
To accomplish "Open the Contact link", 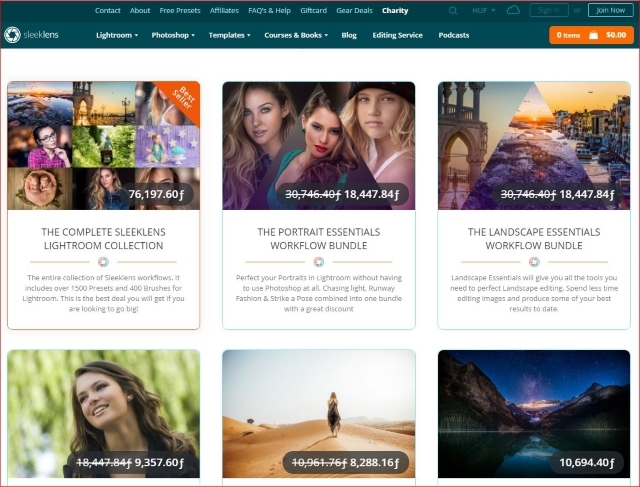I will 108,11.
